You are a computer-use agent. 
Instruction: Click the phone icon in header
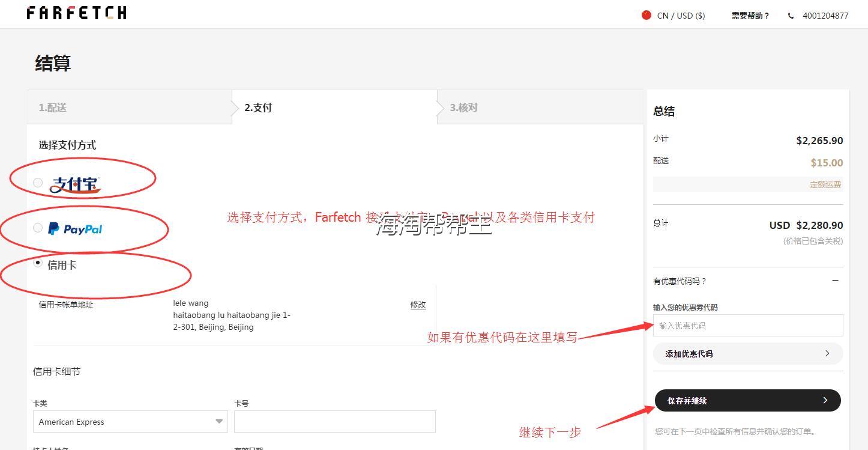tap(791, 16)
